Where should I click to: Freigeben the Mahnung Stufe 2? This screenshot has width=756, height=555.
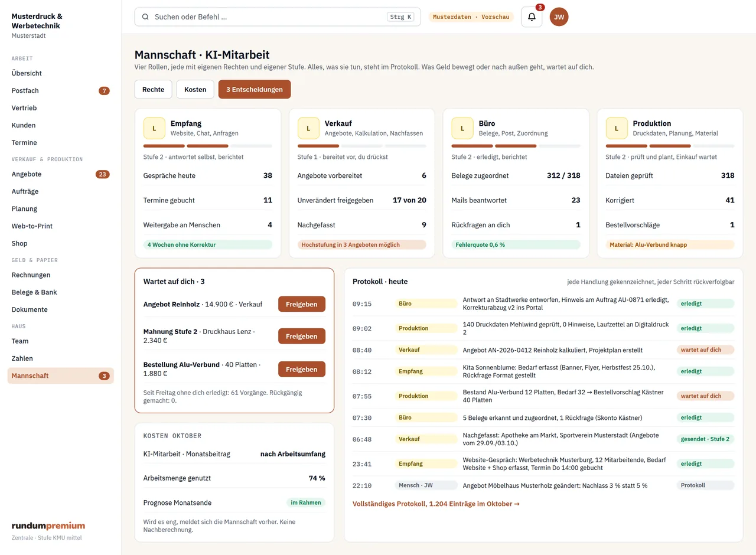click(x=302, y=336)
